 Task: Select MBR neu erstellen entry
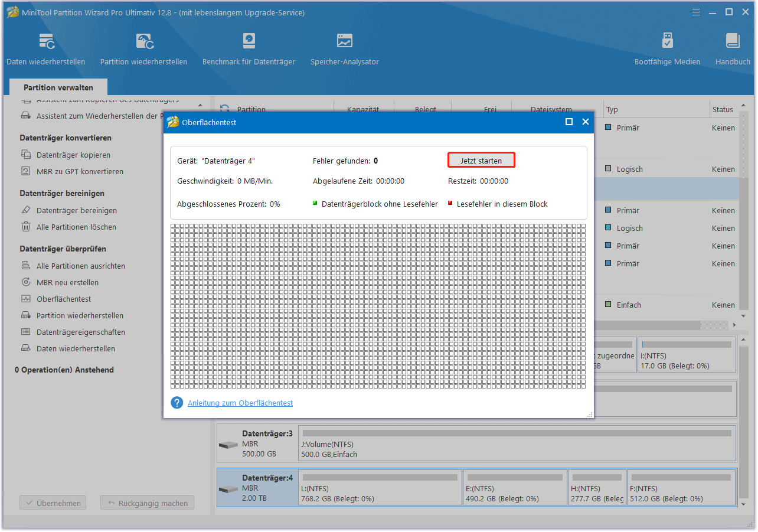67,282
